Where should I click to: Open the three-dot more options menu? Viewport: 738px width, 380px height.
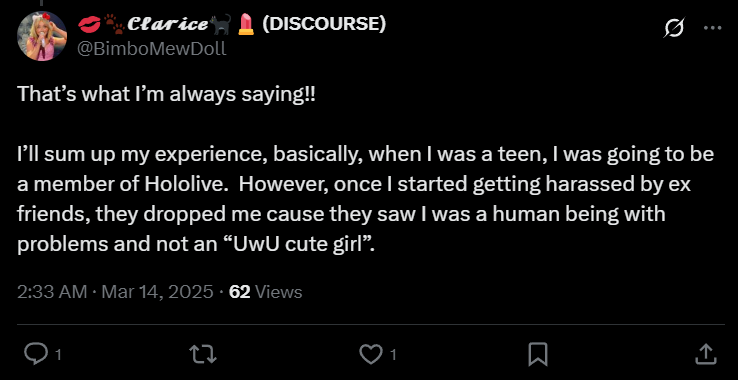(x=713, y=28)
